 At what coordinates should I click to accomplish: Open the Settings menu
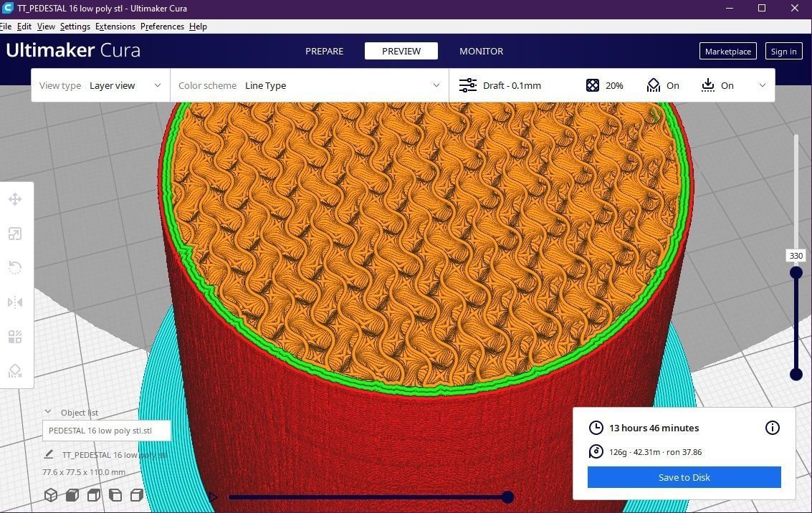point(75,27)
